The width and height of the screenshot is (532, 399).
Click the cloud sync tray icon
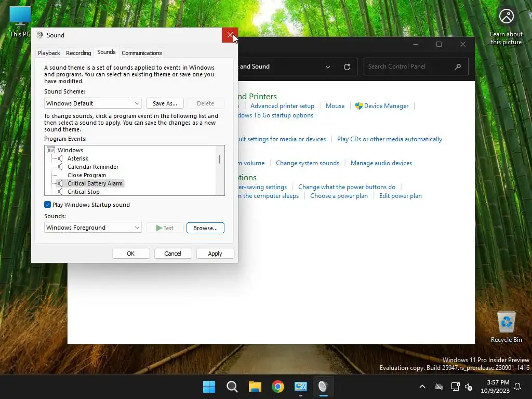(x=439, y=387)
